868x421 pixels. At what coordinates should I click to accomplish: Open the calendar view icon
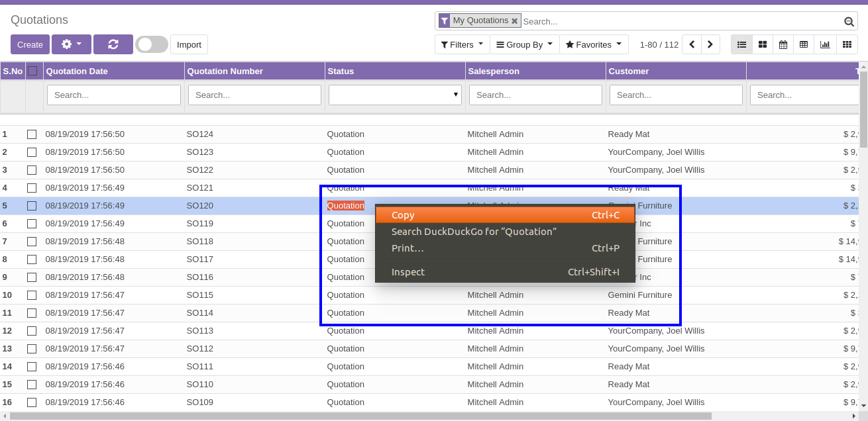pos(783,44)
